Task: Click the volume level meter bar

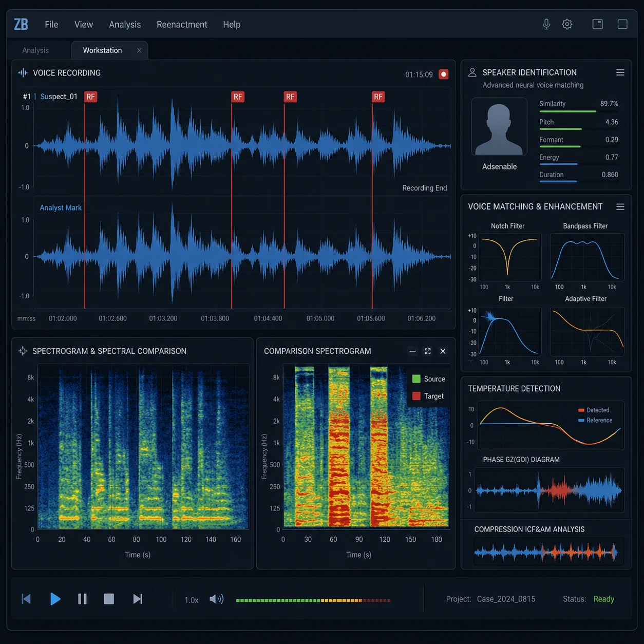Action: (x=313, y=600)
